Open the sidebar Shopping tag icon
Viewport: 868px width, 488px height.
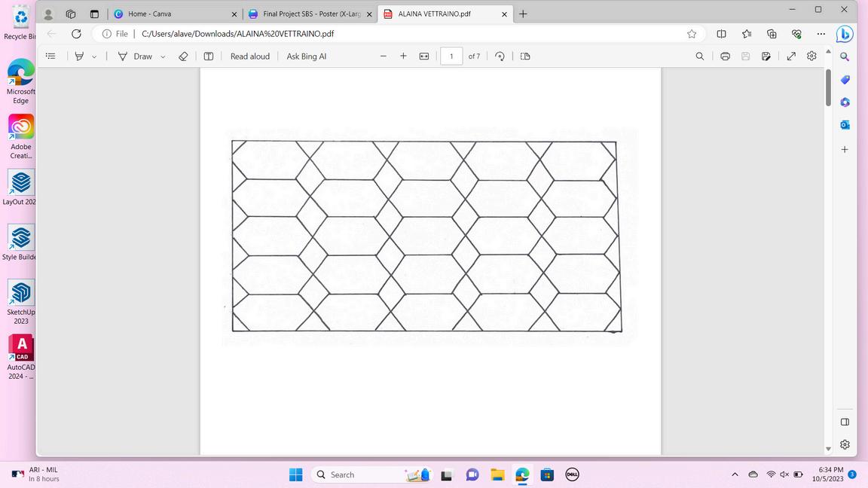click(x=845, y=80)
